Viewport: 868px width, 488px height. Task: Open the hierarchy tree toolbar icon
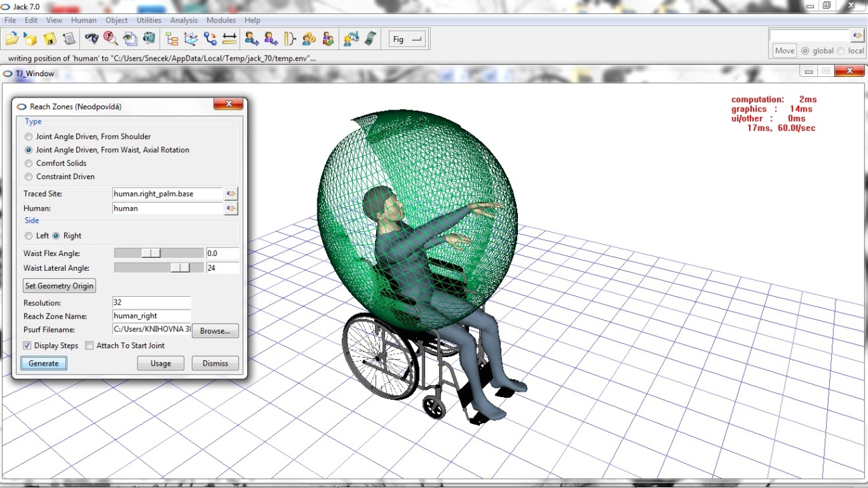172,39
